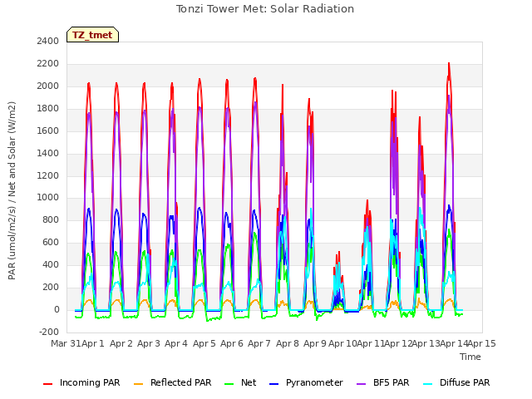Click the Apr 2 x-axis date label

[121, 343]
